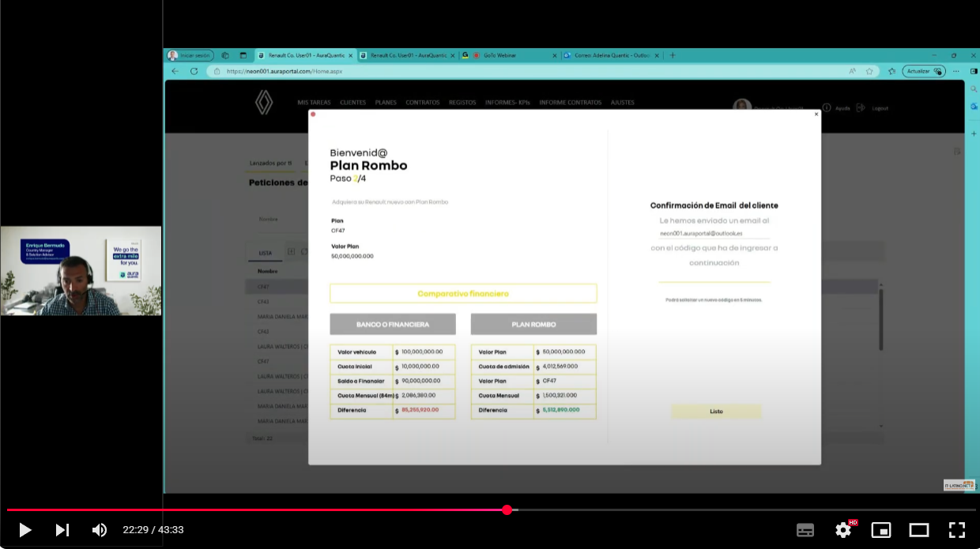
Task: Open the CLIENTES menu
Action: tap(352, 103)
